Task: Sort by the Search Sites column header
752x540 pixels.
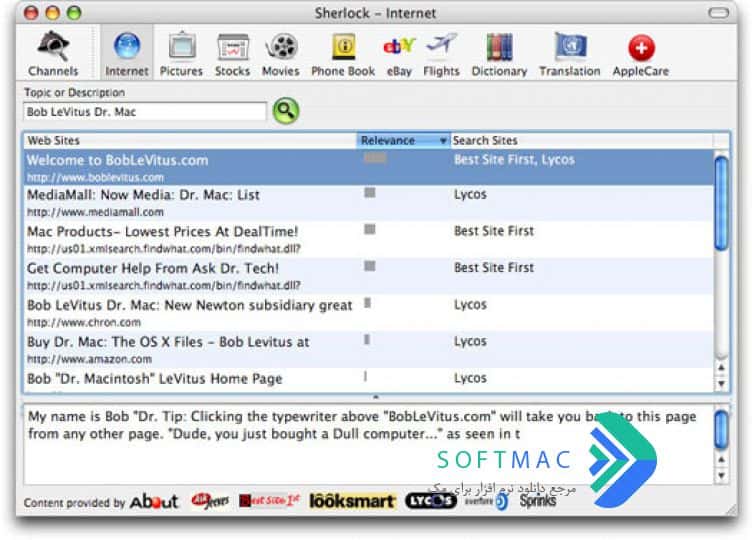Action: point(581,141)
